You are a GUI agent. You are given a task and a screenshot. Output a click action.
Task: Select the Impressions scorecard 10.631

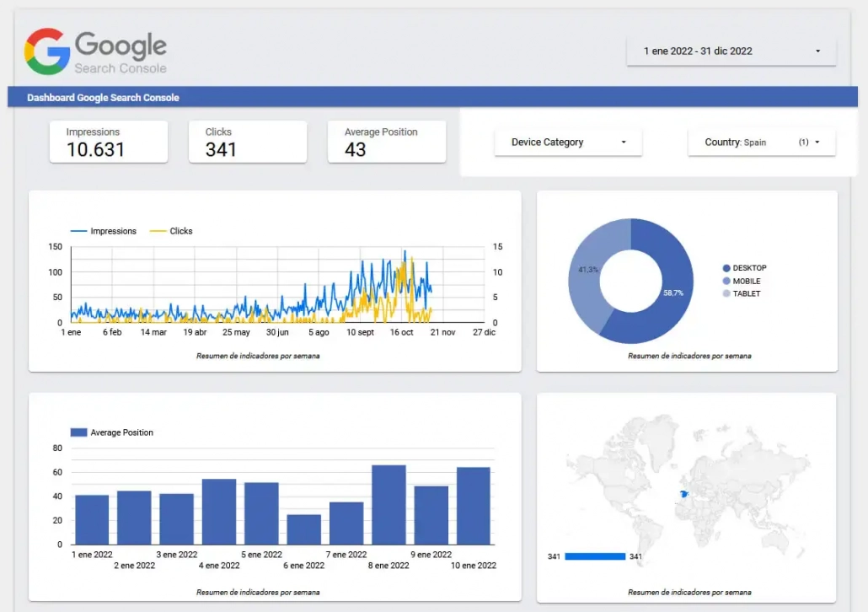coord(109,142)
